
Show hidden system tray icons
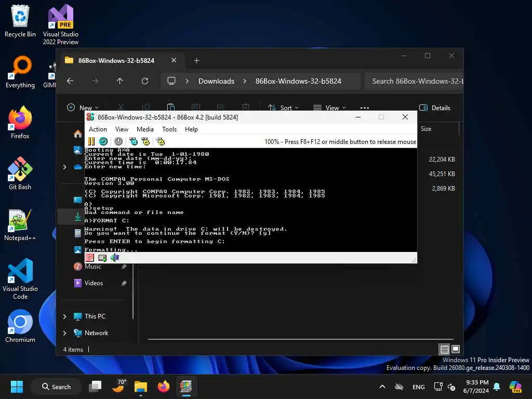[382, 387]
